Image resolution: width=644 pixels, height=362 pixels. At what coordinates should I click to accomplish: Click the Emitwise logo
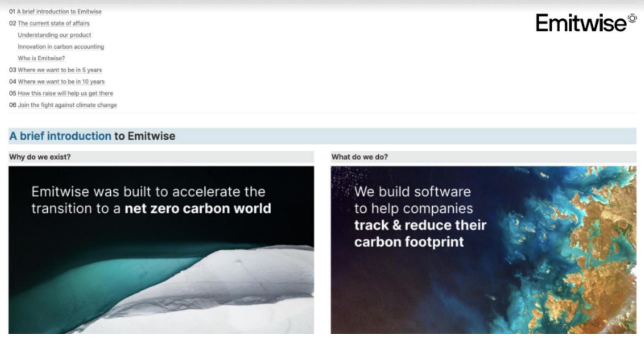click(586, 23)
